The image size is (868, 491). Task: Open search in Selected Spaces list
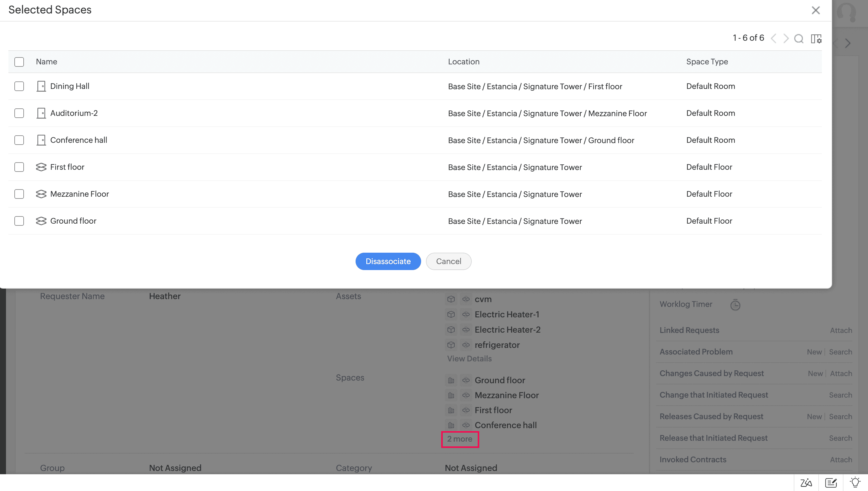point(799,39)
